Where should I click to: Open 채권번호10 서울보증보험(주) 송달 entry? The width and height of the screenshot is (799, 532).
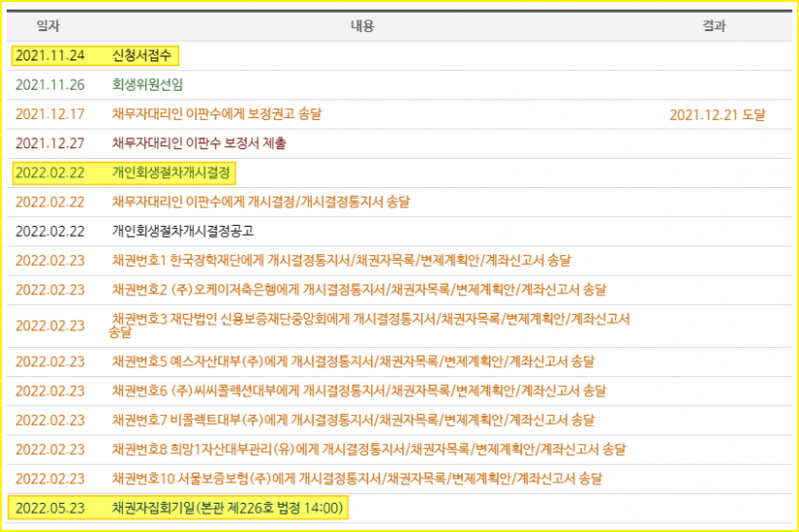coord(358,478)
